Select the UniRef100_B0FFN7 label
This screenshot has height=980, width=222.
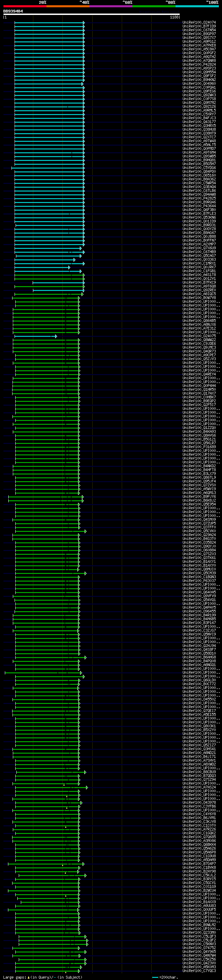(x=199, y=241)
